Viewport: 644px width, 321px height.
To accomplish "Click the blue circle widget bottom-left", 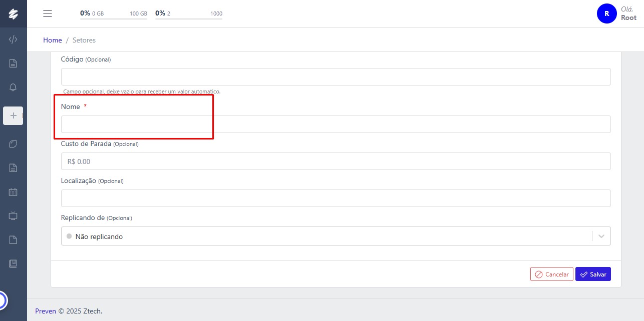I will click(x=2, y=300).
